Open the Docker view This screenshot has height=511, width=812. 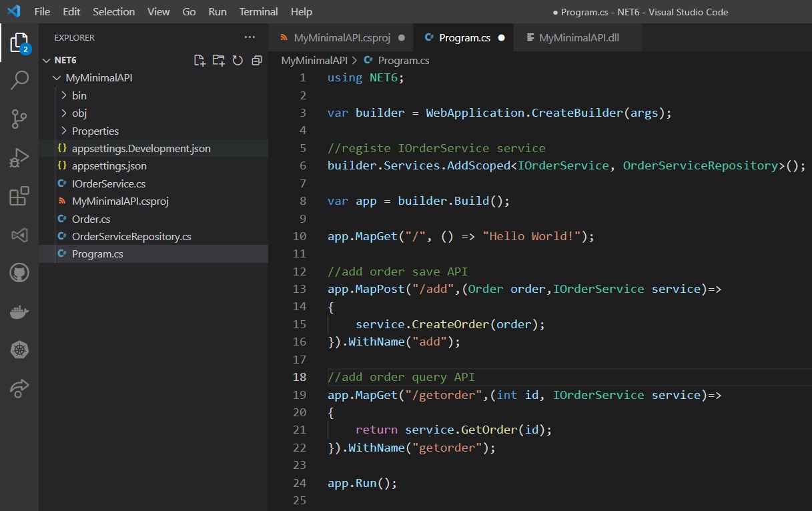[x=19, y=311]
